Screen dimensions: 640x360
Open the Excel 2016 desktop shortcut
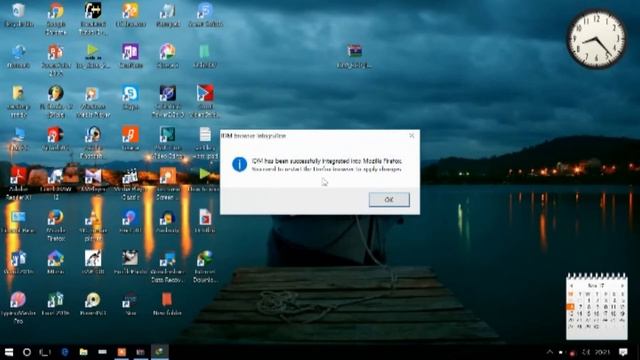[56, 304]
